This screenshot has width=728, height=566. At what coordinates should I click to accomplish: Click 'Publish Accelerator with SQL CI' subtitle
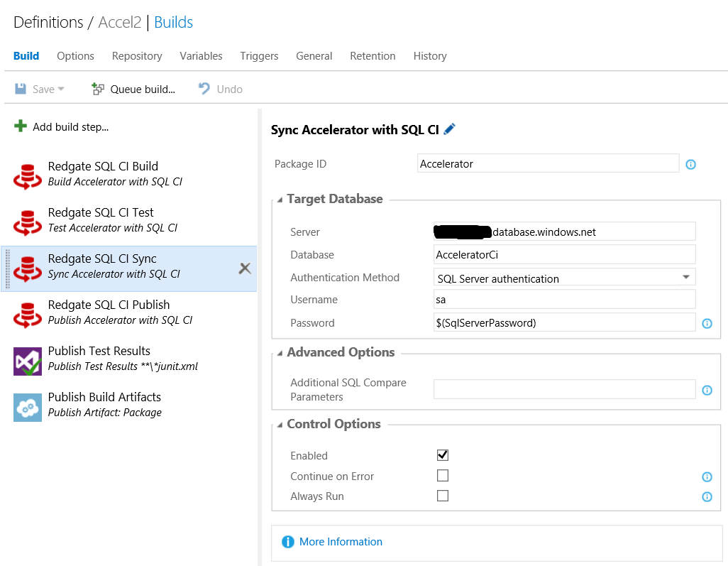coord(120,320)
